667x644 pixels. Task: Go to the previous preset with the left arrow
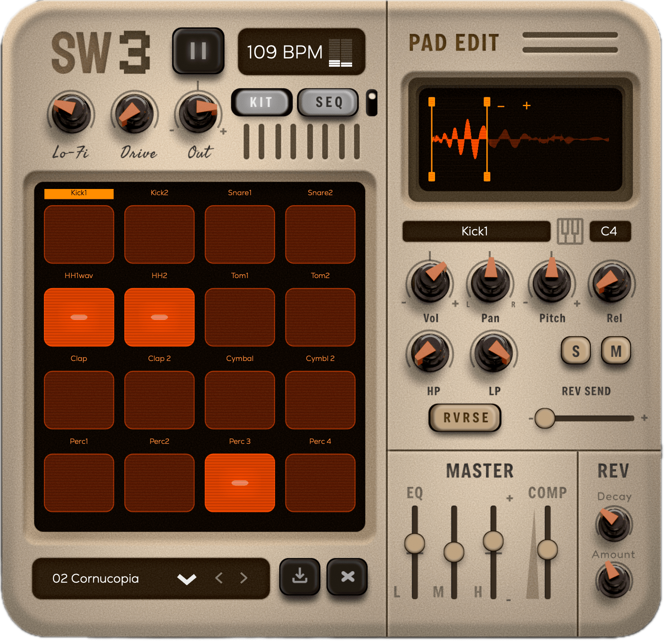(218, 579)
